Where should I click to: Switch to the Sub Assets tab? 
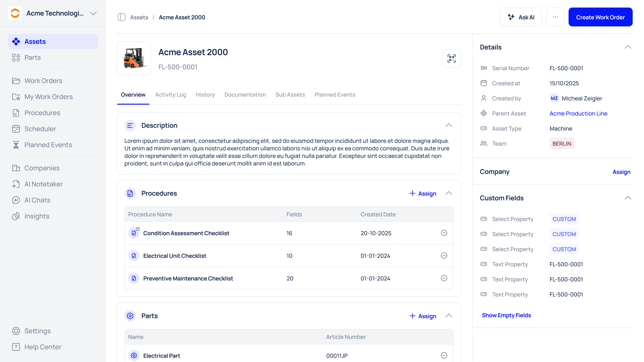pos(290,95)
